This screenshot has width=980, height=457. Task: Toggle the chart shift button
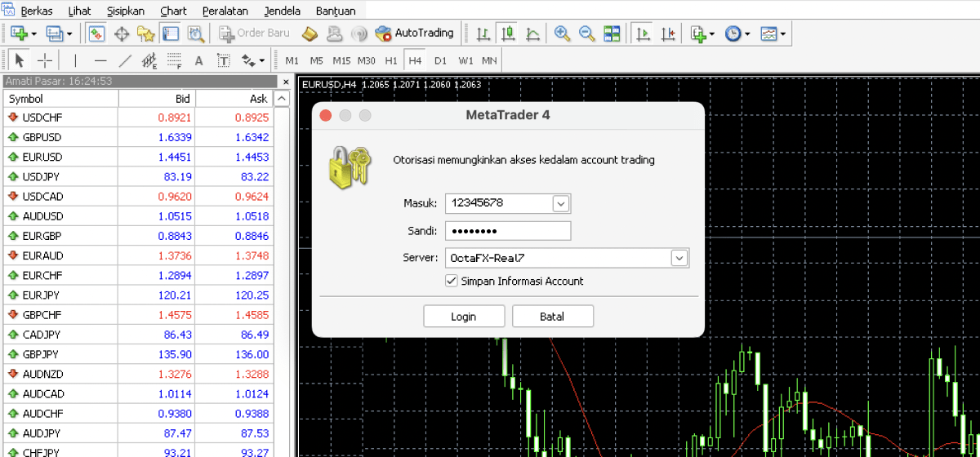[x=668, y=33]
